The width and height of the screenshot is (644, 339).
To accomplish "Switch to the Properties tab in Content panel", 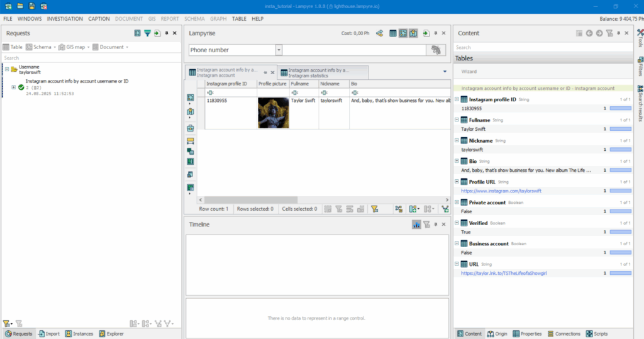I will pos(528,334).
